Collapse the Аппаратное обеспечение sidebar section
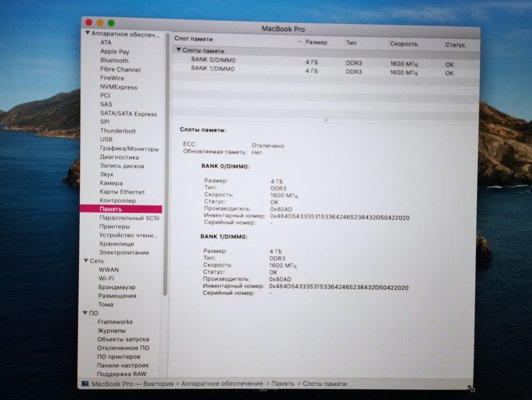This screenshot has width=532, height=400. click(x=88, y=33)
